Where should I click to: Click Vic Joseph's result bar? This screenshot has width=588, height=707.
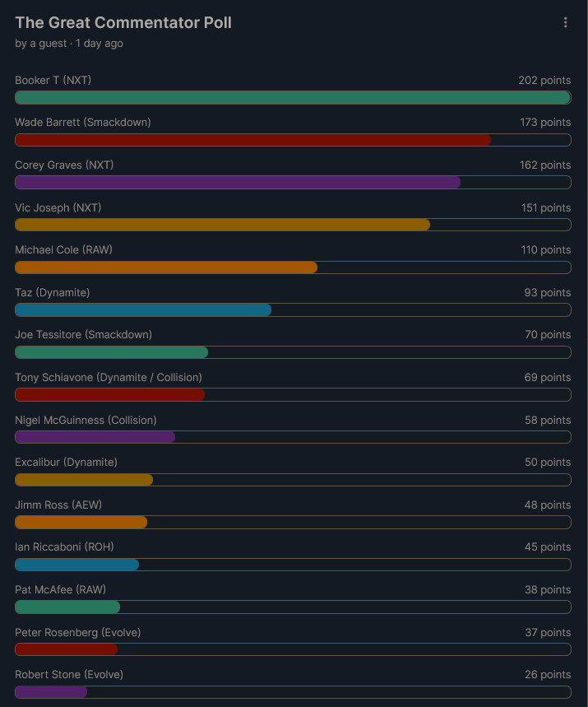(x=223, y=225)
